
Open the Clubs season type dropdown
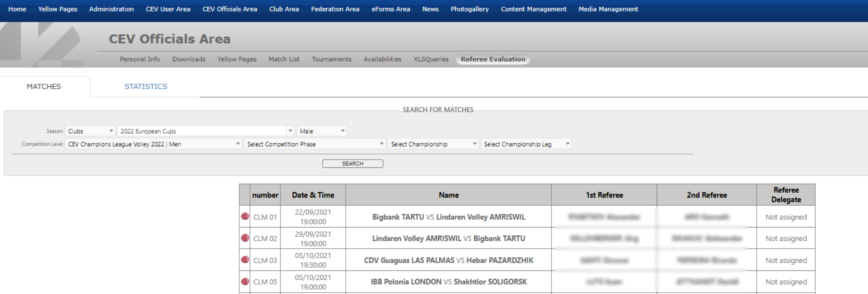click(x=90, y=131)
